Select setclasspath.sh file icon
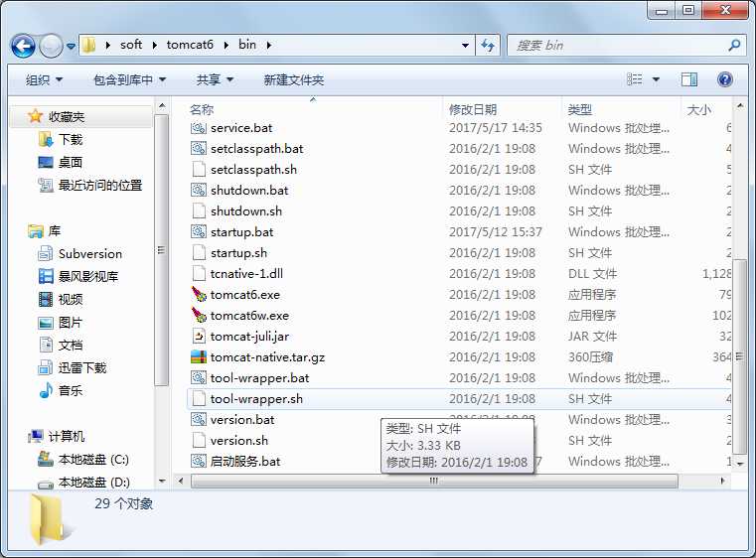 tap(198, 169)
